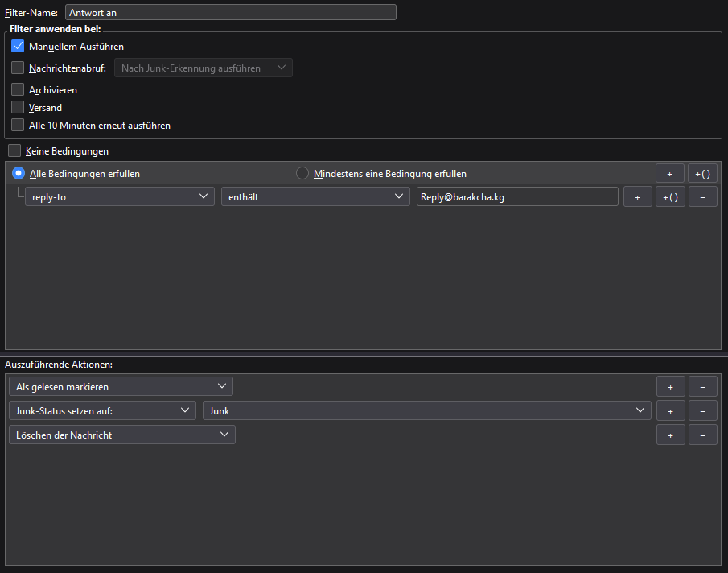Enable the 'Archivieren' checkbox
This screenshot has width=728, height=573.
click(x=19, y=90)
